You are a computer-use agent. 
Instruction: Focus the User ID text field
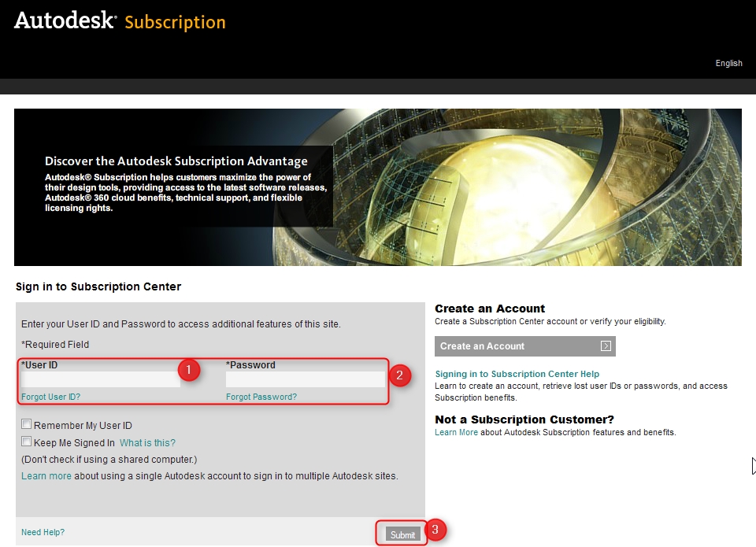coord(101,379)
